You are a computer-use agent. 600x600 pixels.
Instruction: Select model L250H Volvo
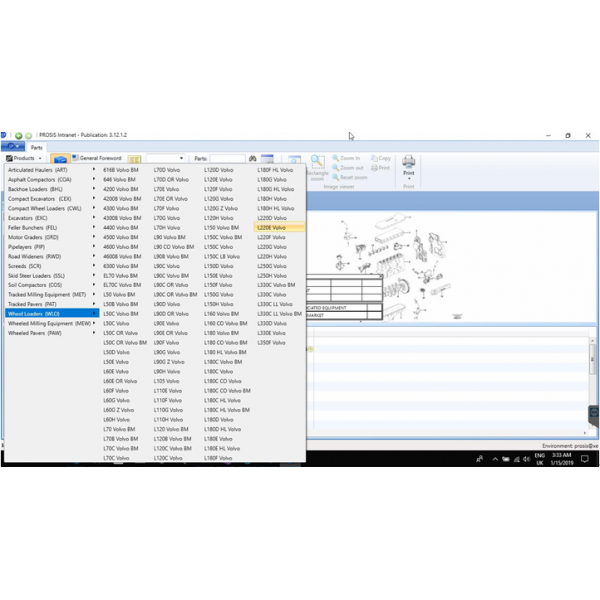click(272, 276)
